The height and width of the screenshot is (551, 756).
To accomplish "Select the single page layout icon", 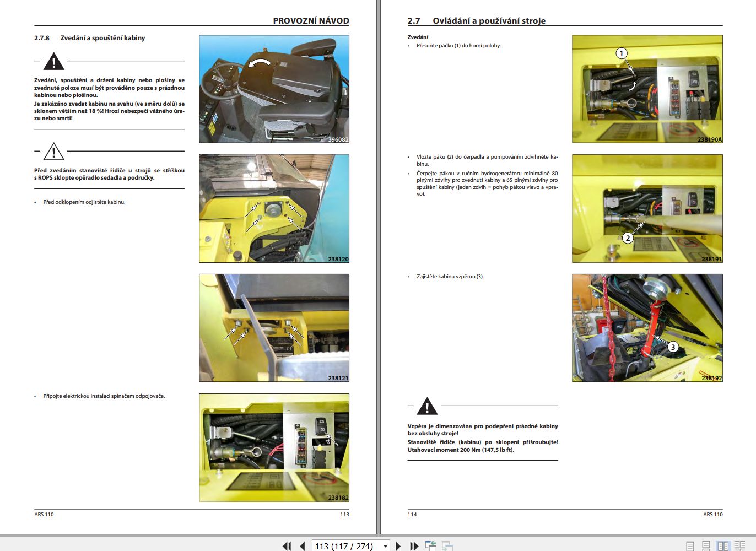I will pyautogui.click(x=690, y=545).
